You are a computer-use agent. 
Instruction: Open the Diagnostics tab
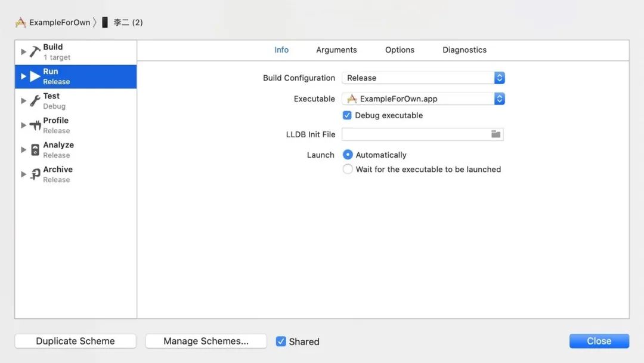465,50
